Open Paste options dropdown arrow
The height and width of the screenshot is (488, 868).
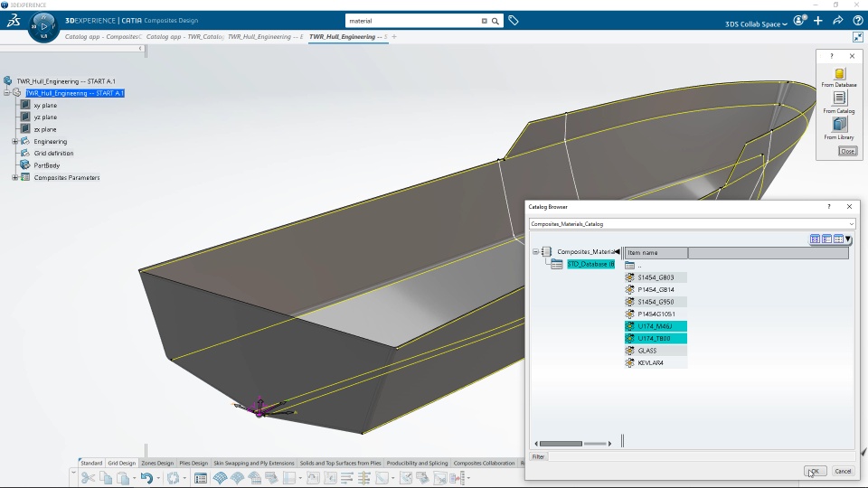[134, 478]
